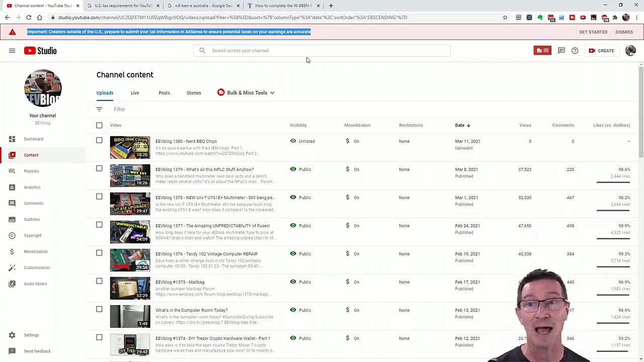644x362 pixels.
Task: Click monetization dollar icon for EEVblog 1379
Action: pos(347,169)
